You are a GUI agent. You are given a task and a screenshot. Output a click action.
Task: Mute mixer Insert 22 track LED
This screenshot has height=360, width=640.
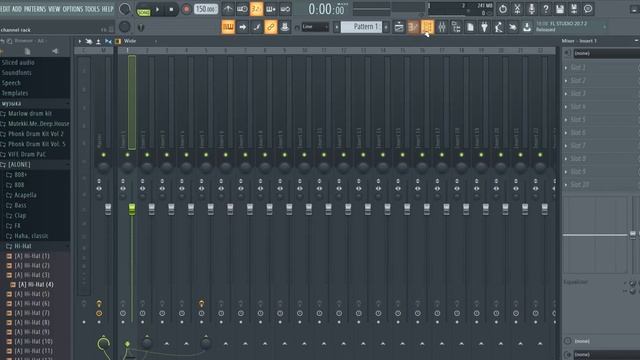(x=540, y=155)
